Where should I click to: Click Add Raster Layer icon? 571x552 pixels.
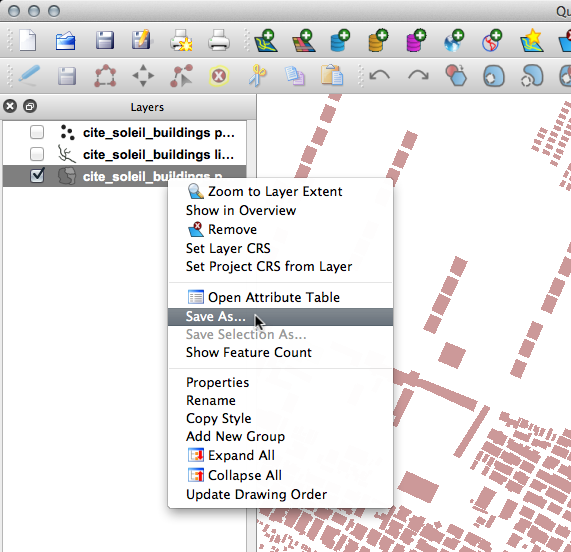coord(304,40)
